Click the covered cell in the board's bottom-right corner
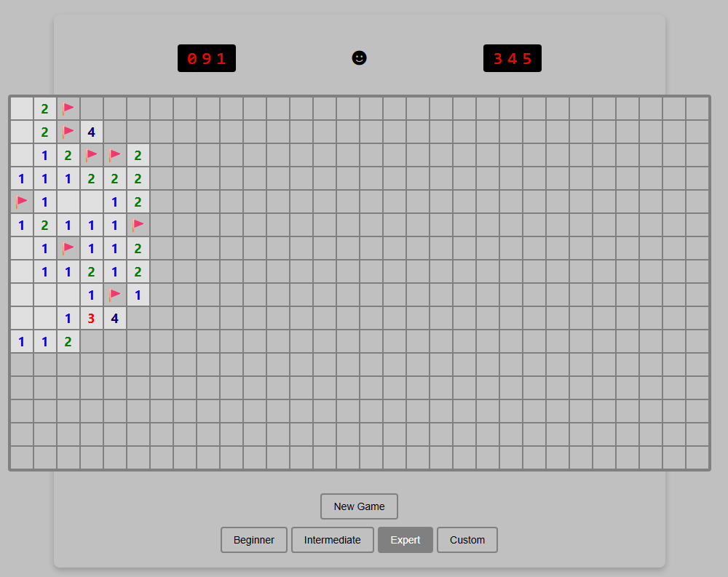728x577 pixels. click(x=697, y=458)
